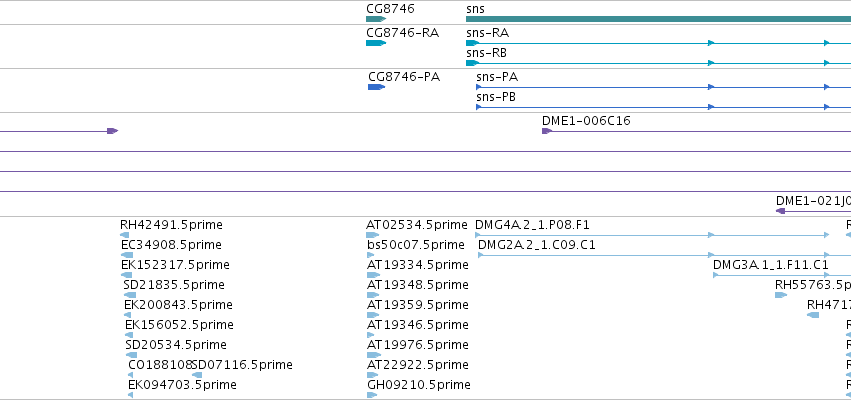The height and width of the screenshot is (400, 851).
Task: Click the SD07116.5prime EST arrow
Action: 197,375
